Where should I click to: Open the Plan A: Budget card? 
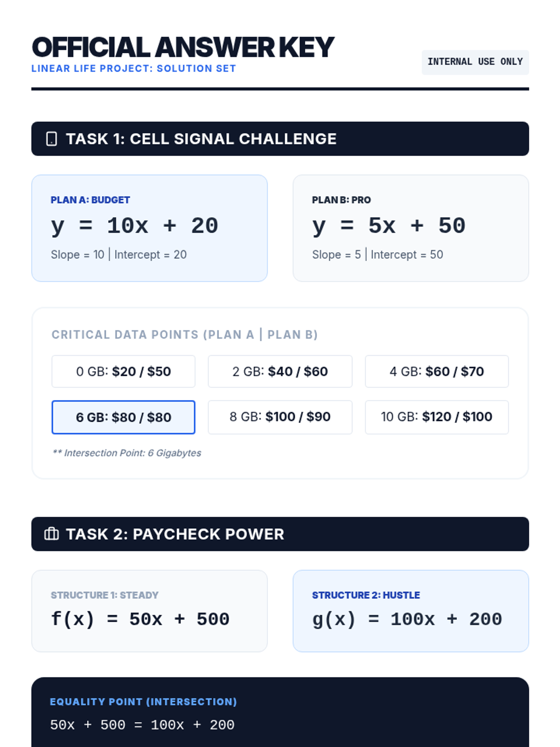[x=149, y=228]
